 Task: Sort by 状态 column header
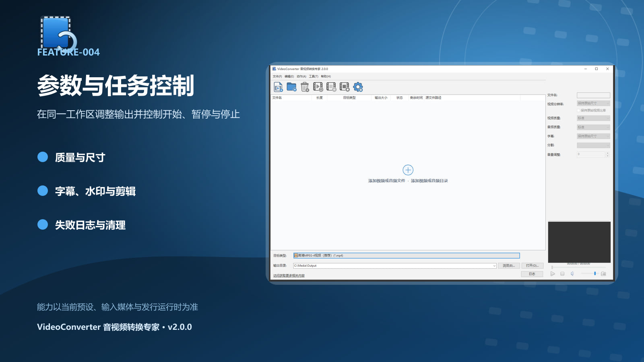coord(400,98)
